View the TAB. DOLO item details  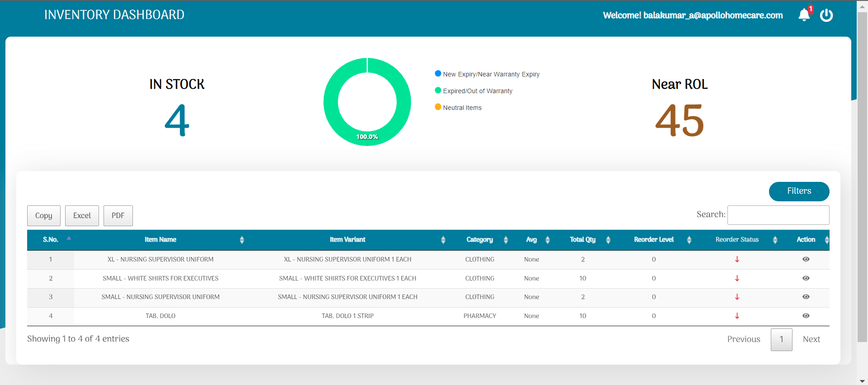[x=806, y=316]
